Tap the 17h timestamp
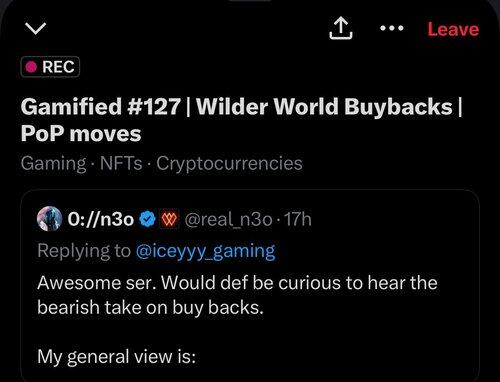Screen dimensions: 500x382 tap(297, 219)
